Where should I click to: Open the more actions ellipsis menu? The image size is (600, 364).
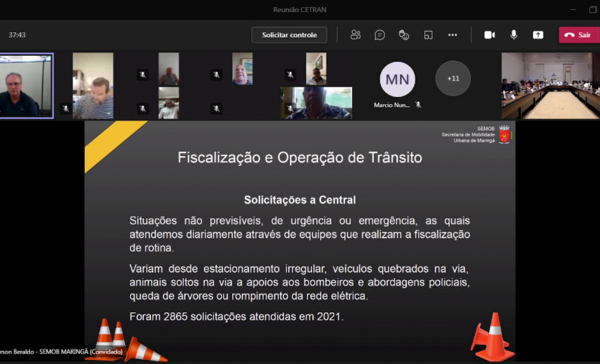click(x=452, y=35)
